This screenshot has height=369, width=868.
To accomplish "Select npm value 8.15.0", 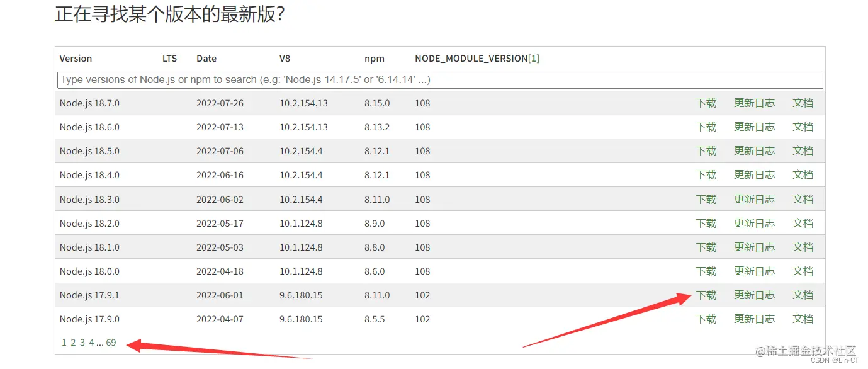I will (377, 103).
